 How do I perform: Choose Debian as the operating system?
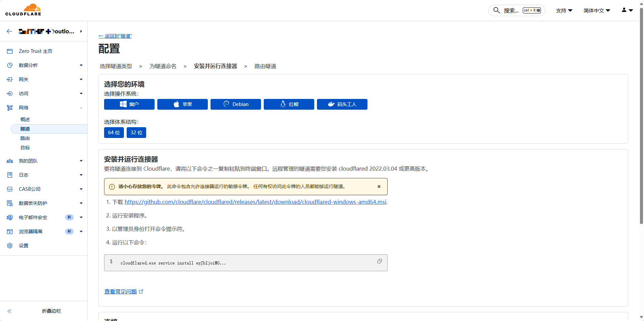(235, 104)
